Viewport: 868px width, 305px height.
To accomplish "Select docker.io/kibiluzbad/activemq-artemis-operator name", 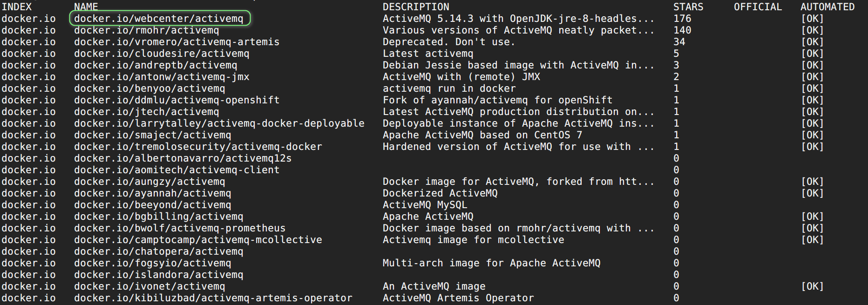I will 213,298.
